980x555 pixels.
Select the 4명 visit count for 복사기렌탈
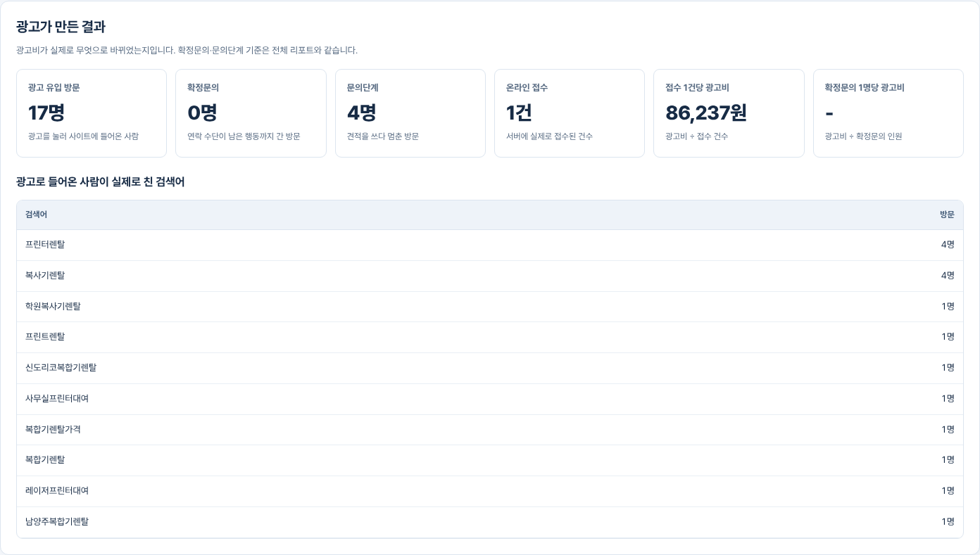948,276
